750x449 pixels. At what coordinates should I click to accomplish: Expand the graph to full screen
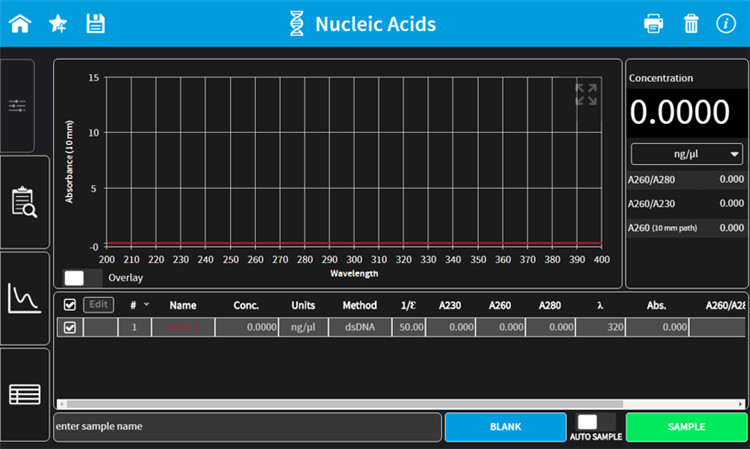[586, 95]
